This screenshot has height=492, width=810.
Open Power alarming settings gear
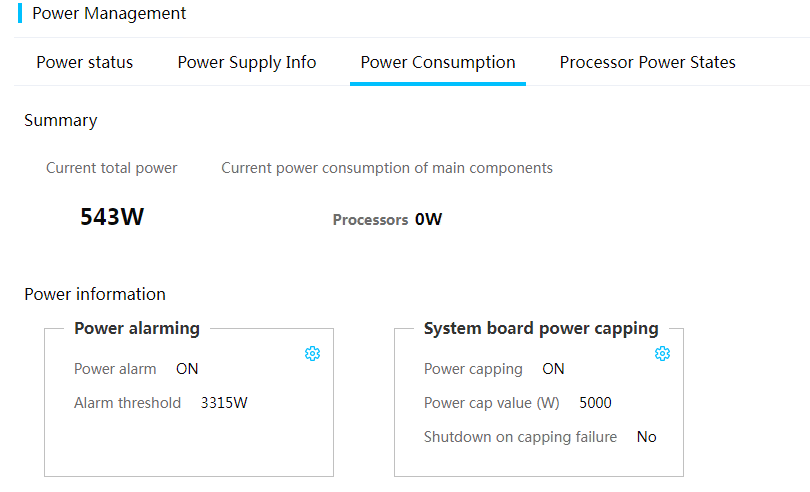312,353
